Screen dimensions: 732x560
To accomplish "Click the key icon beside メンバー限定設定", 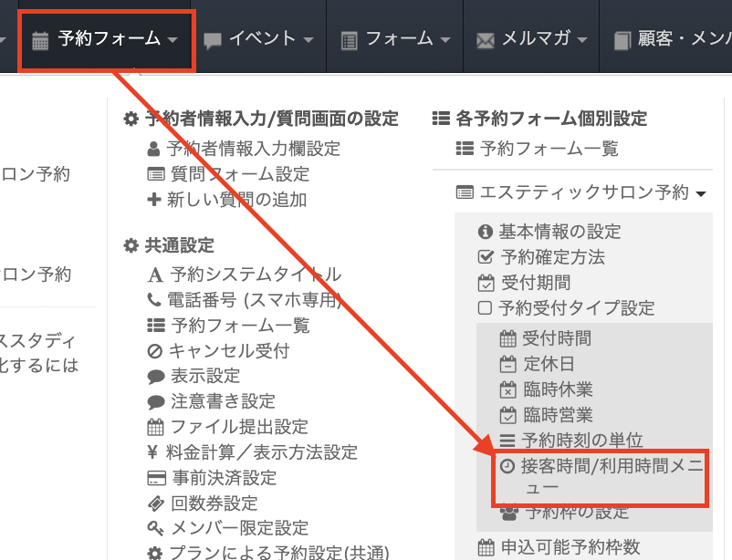I will (x=154, y=528).
